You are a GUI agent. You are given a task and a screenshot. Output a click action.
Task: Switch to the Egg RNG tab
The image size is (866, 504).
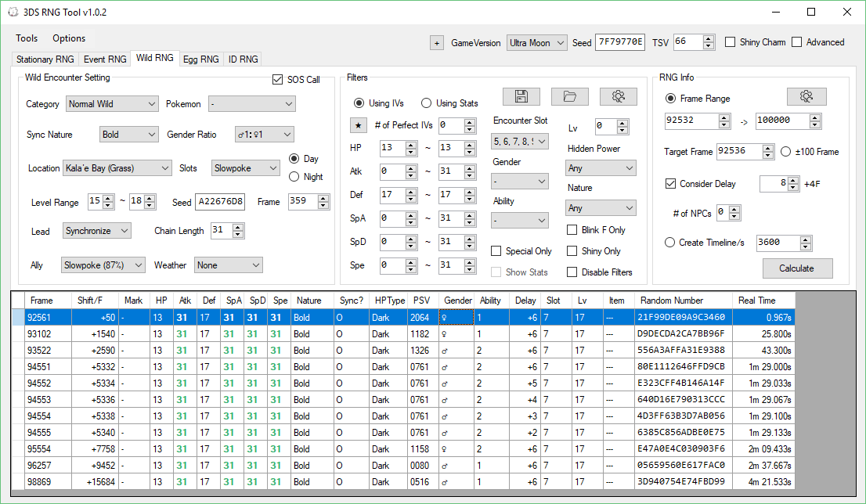click(x=201, y=59)
